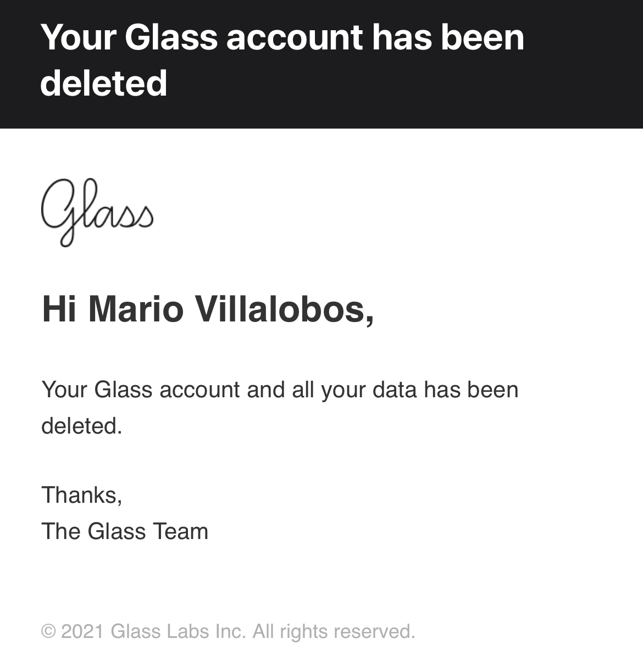Image resolution: width=643 pixels, height=672 pixels.
Task: Click the year "2021" in the footer
Action: [82, 631]
